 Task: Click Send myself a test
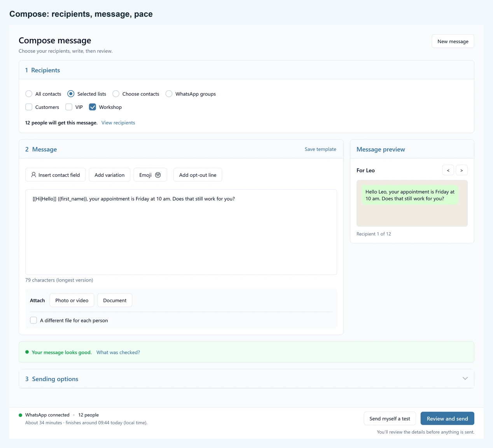(390, 418)
